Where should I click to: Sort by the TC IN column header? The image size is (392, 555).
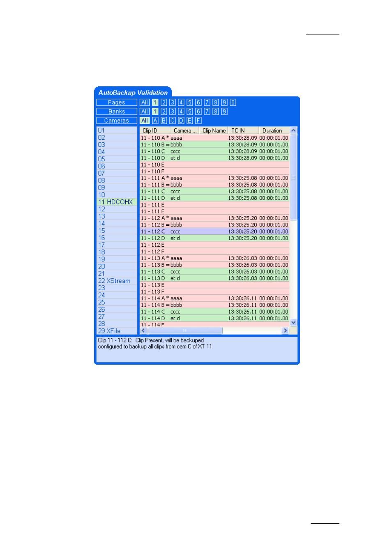243,131
